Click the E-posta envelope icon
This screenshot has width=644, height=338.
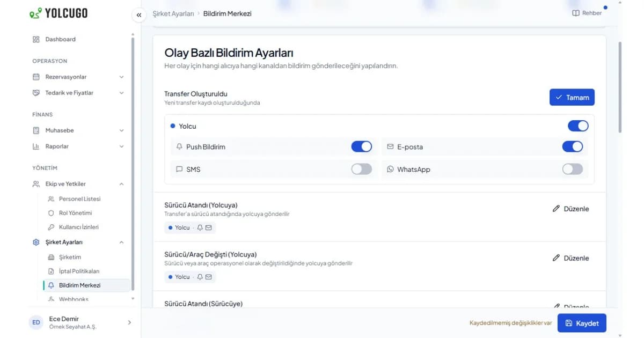pyautogui.click(x=390, y=146)
